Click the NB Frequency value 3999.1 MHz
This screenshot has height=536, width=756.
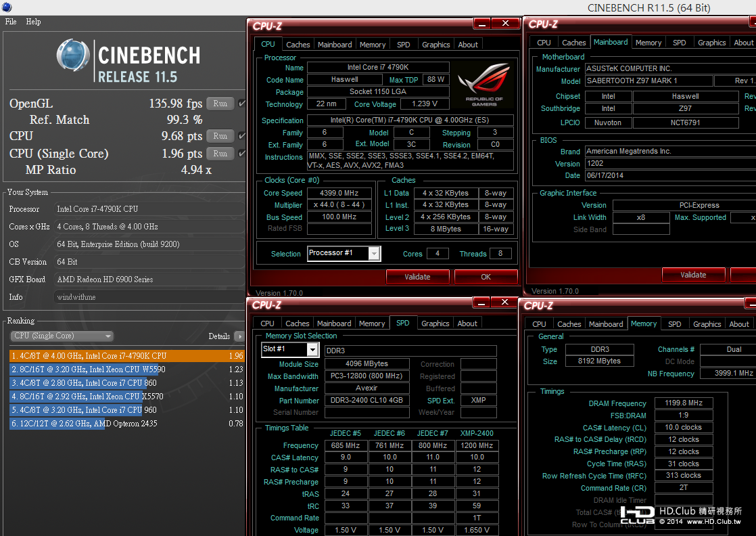coord(728,373)
